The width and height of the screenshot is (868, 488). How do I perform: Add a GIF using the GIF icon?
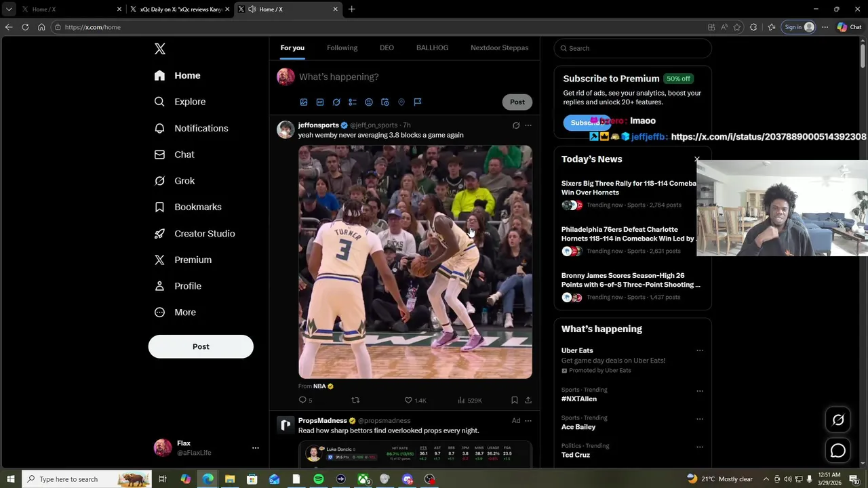(x=320, y=102)
